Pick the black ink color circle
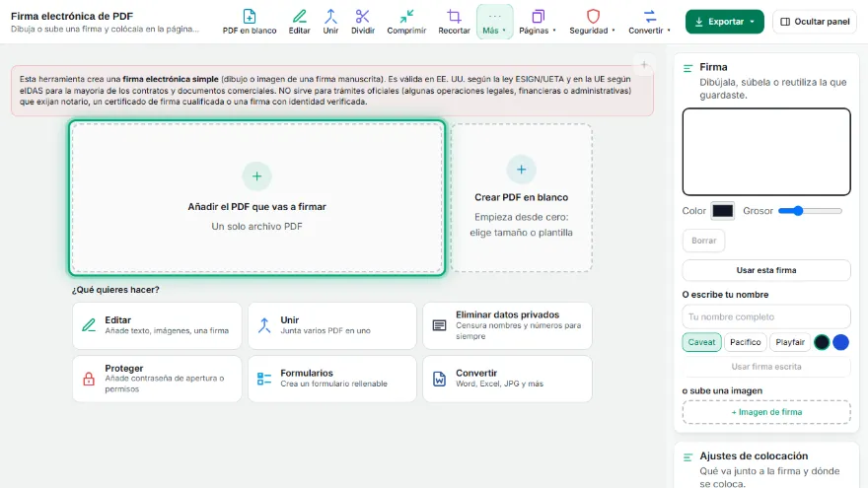Image resolution: width=868 pixels, height=488 pixels. (x=822, y=342)
